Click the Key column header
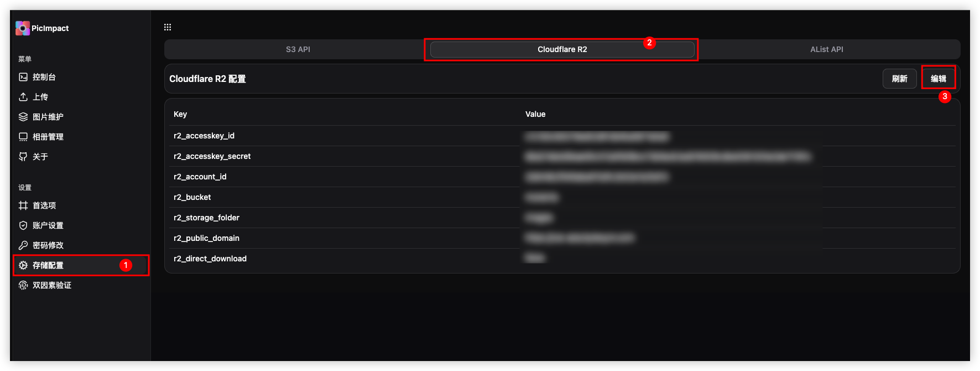 click(x=180, y=114)
